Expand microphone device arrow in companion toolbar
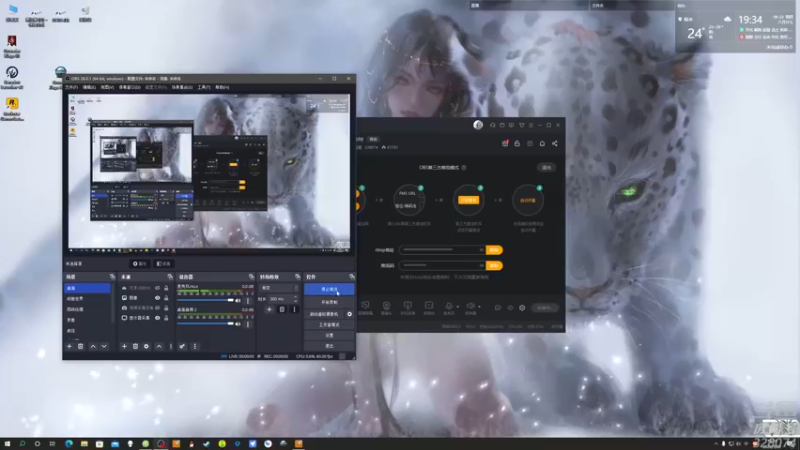The height and width of the screenshot is (450, 800). [x=457, y=307]
